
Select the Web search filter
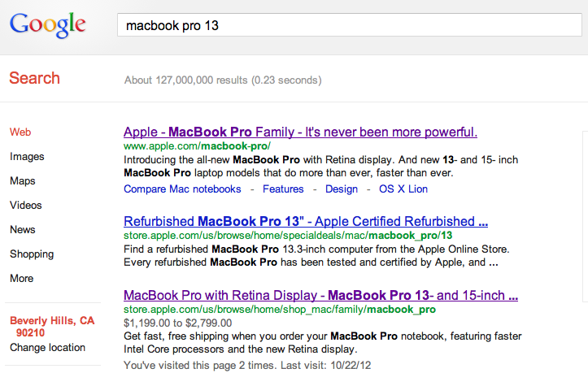[20, 132]
